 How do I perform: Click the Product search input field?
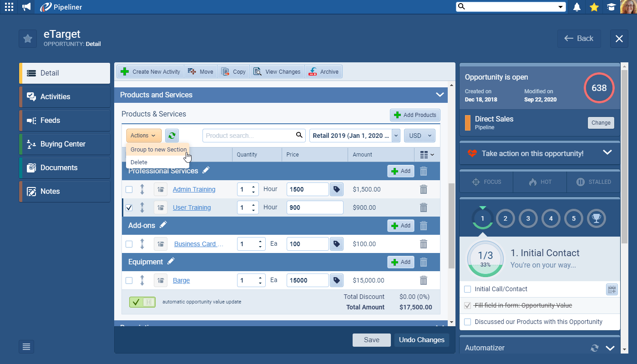[249, 136]
